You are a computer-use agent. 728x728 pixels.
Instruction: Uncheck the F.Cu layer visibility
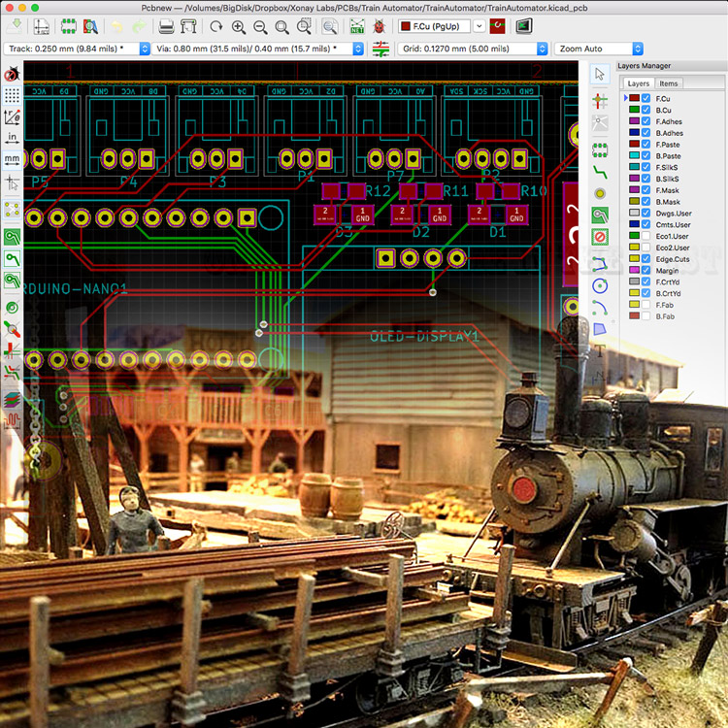(645, 98)
